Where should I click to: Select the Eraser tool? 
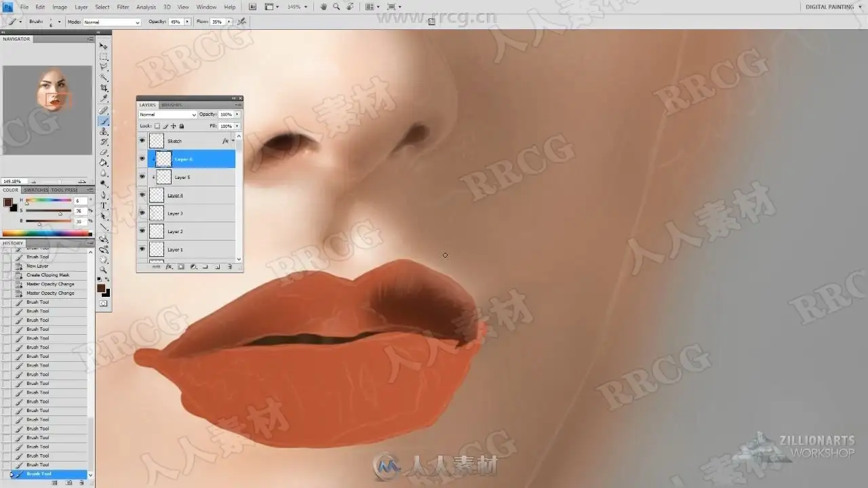tap(104, 152)
